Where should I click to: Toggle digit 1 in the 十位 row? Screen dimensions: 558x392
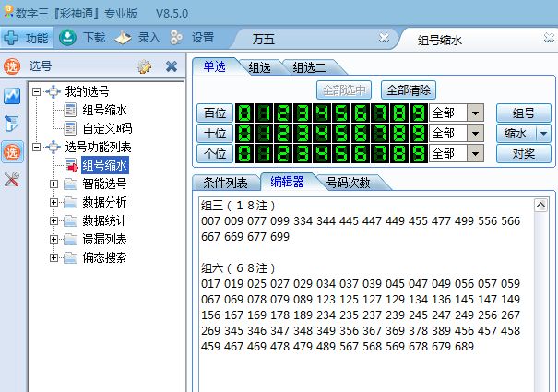[x=264, y=134]
